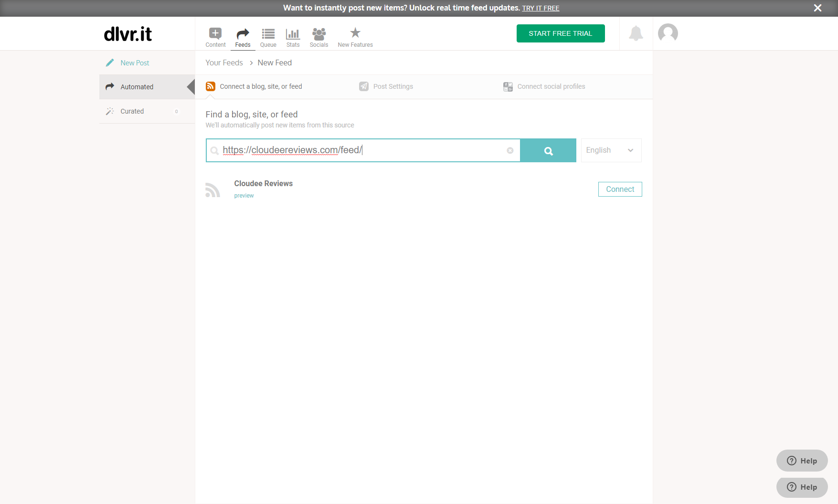Open the Content section icon

(215, 33)
